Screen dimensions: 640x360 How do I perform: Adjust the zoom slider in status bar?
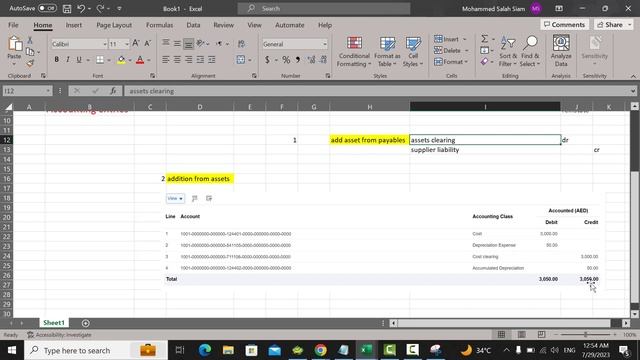click(585, 335)
